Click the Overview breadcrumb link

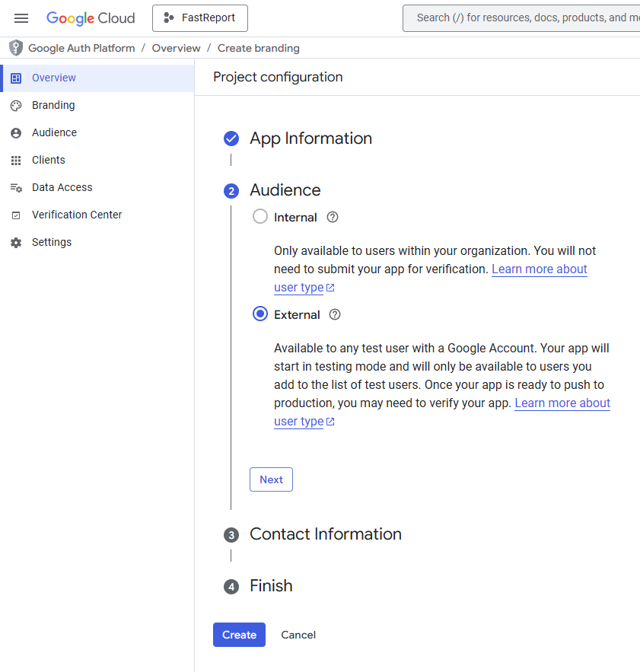[176, 48]
